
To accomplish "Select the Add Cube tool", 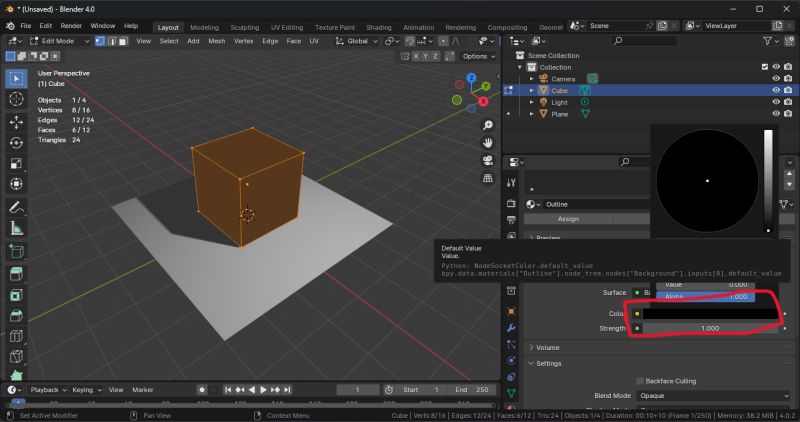I will pos(16,251).
